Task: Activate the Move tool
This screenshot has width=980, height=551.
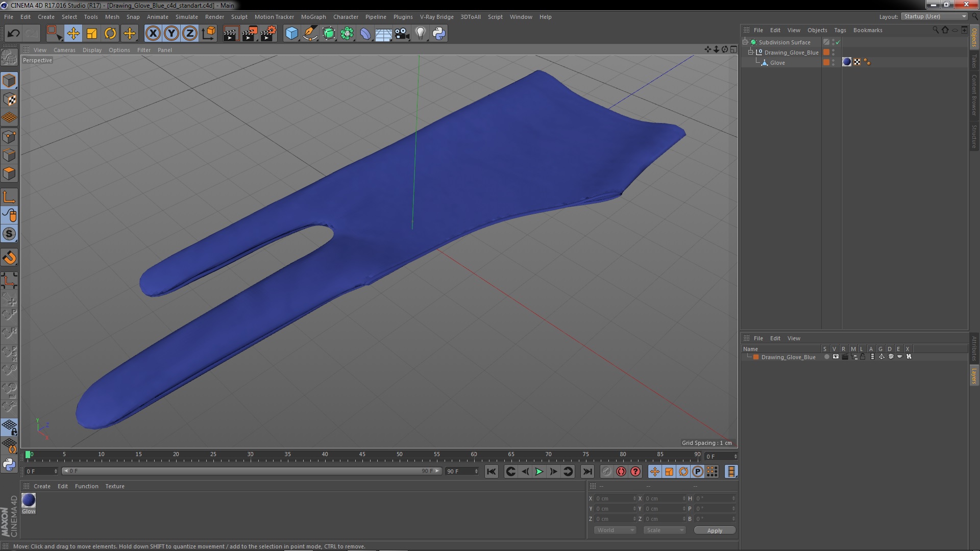Action: coord(73,34)
